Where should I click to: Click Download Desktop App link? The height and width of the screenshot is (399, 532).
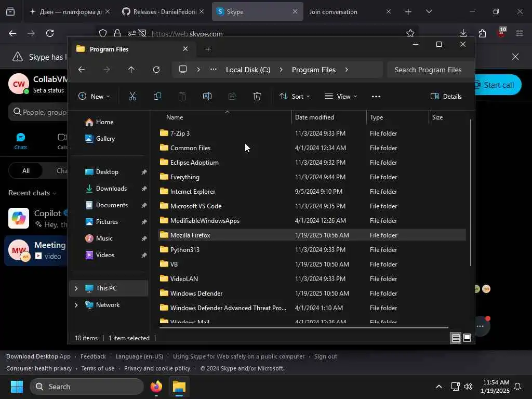point(38,356)
